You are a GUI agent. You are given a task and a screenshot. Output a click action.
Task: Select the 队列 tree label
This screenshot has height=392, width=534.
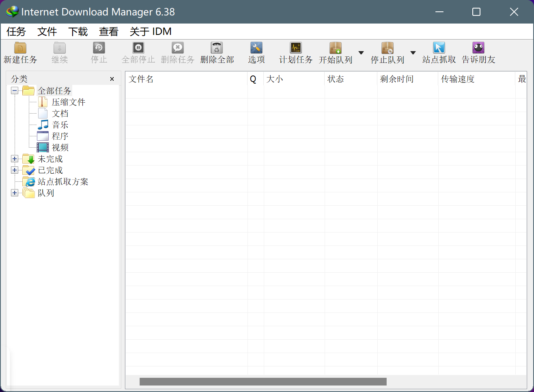coord(46,193)
